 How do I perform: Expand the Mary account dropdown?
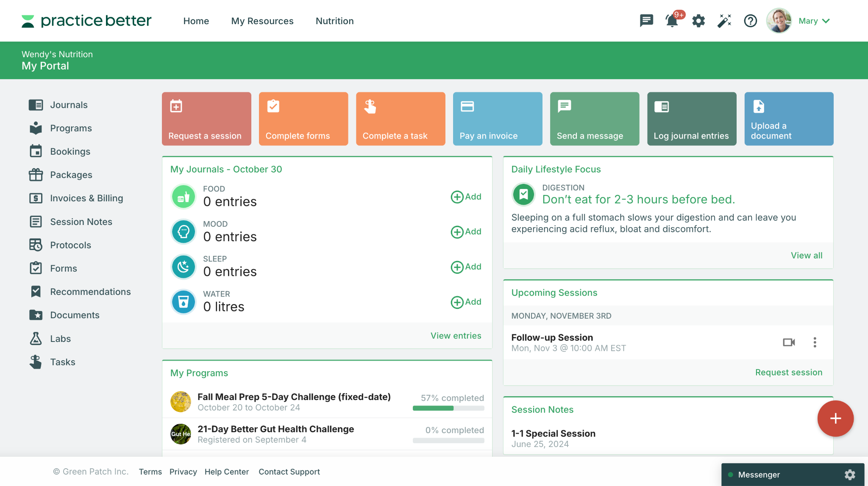pyautogui.click(x=814, y=21)
